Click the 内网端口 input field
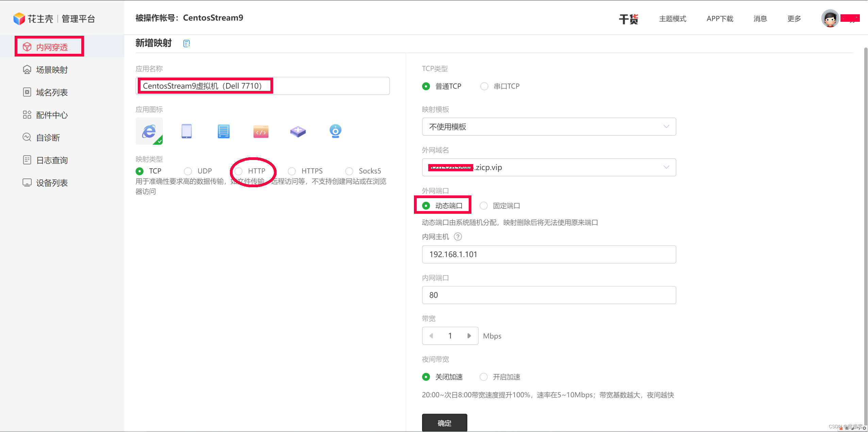 click(549, 295)
